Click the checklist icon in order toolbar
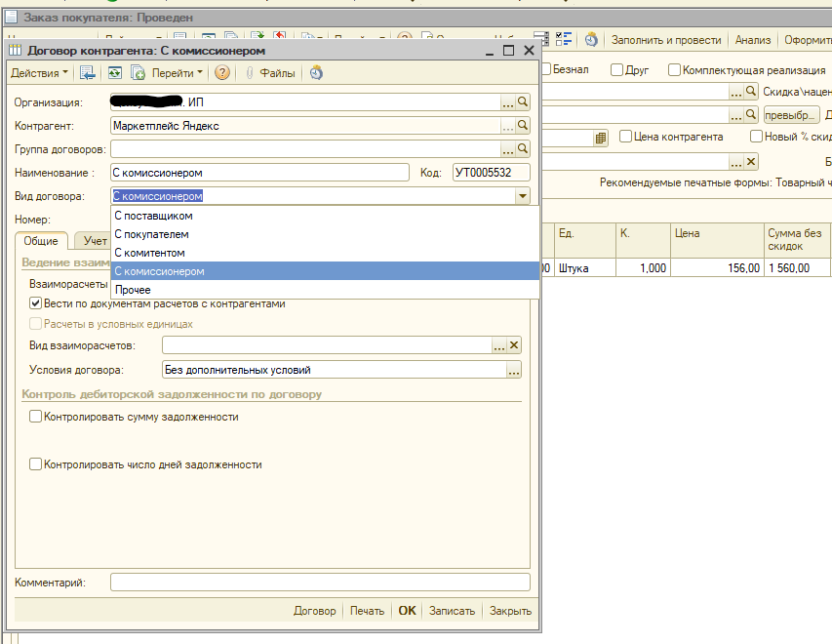This screenshot has height=644, width=832. click(564, 39)
